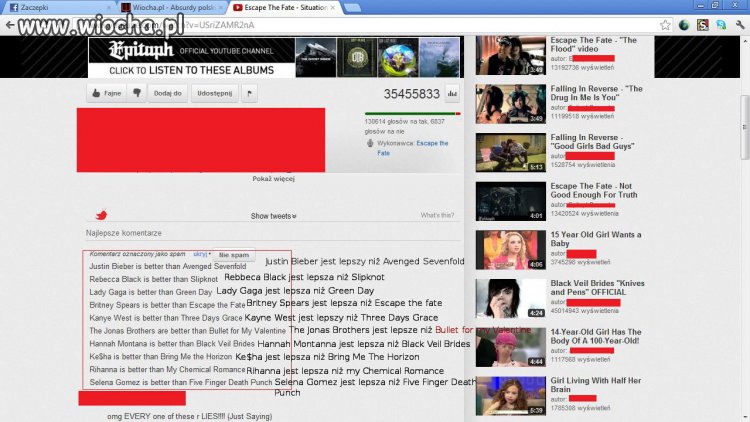The height and width of the screenshot is (422, 750).
Task: Click the Skype extension icon
Action: pos(721,25)
